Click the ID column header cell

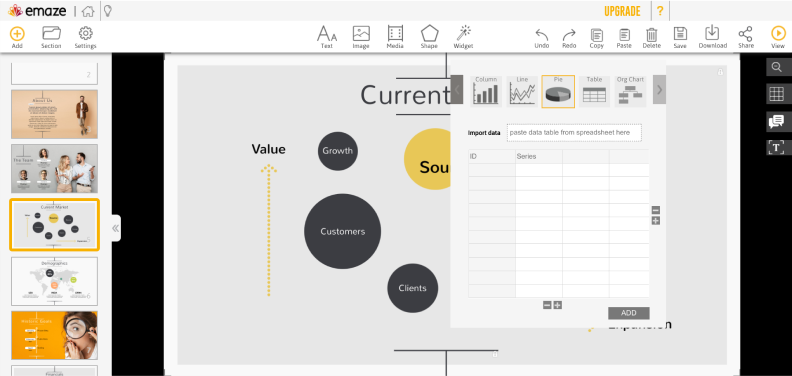click(x=491, y=156)
